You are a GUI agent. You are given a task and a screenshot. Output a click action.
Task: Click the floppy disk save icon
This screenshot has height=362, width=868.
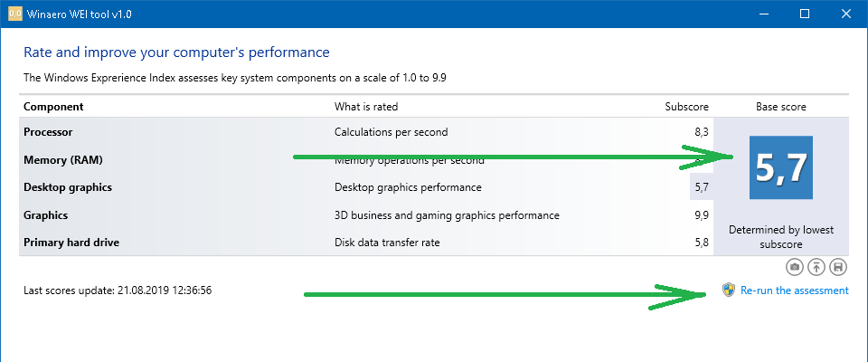[838, 267]
